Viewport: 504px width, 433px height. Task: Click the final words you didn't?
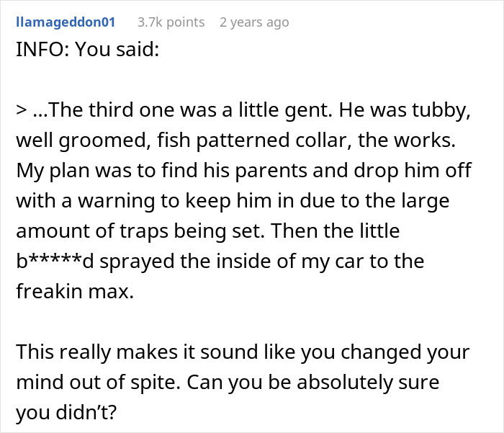point(66,412)
